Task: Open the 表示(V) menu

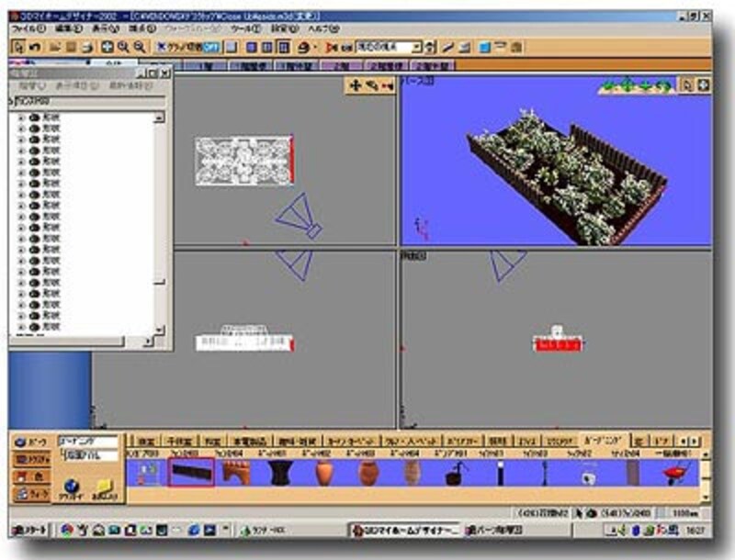Action: pos(105,28)
